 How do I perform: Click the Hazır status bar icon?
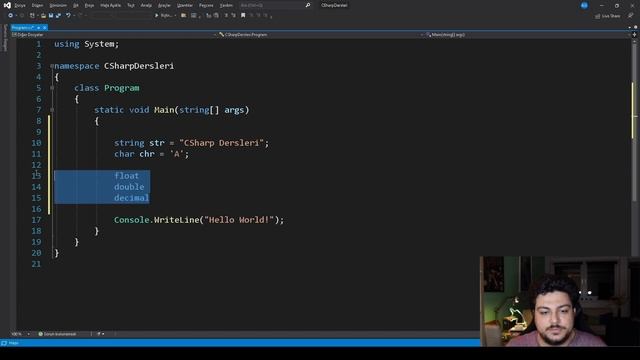click(x=4, y=343)
